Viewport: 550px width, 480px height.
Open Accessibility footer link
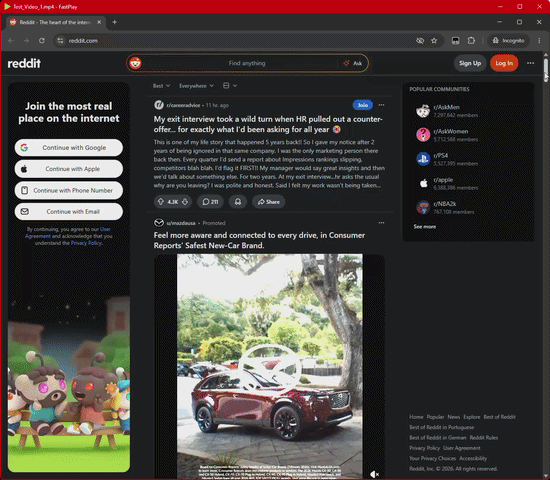[473, 458]
